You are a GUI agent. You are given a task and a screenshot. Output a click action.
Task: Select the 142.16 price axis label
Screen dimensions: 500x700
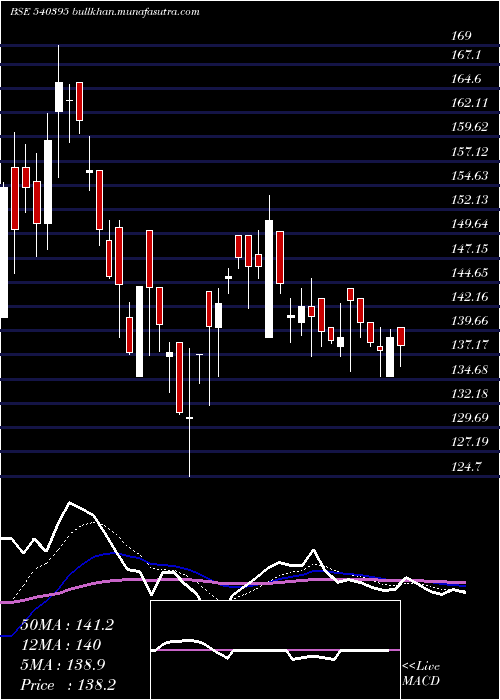pyautogui.click(x=470, y=296)
